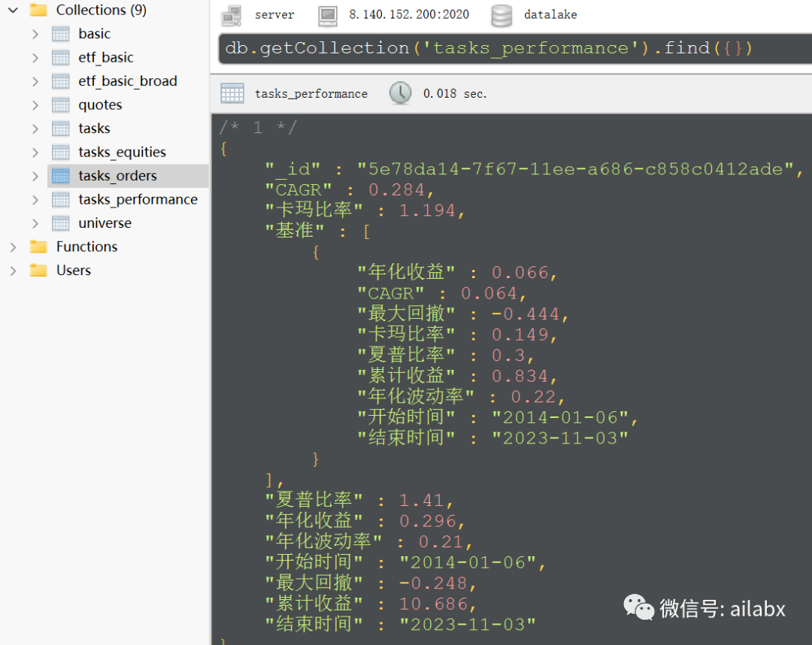This screenshot has height=645, width=812.
Task: Expand the Functions folder arrow
Action: click(x=13, y=247)
